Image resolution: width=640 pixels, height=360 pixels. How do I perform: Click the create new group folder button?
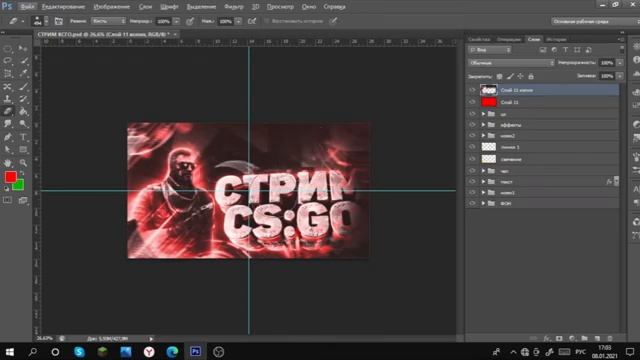coord(584,338)
